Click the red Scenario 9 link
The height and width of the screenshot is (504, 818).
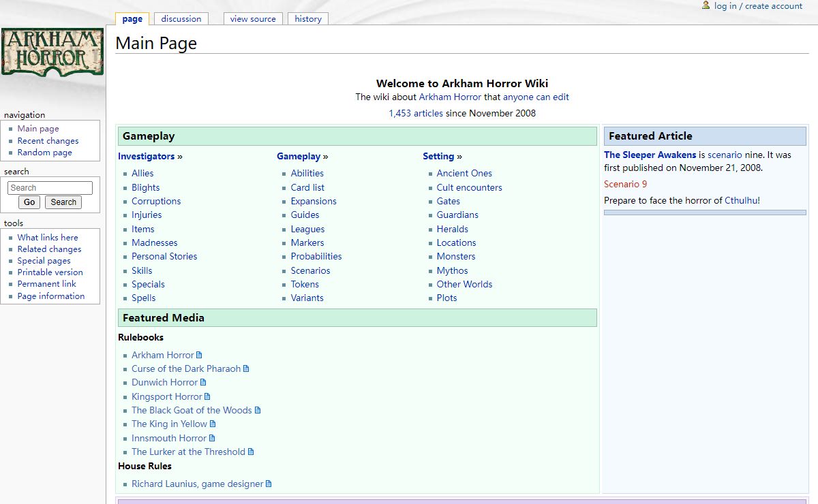coord(625,184)
